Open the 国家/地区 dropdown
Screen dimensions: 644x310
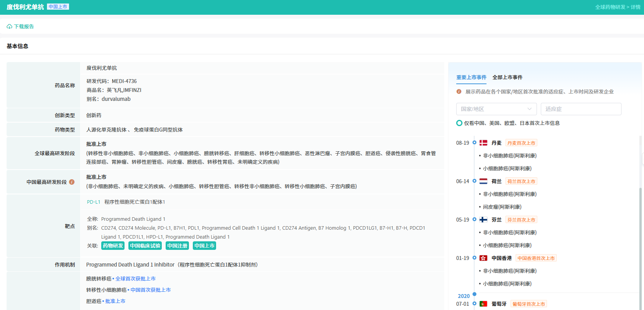pyautogui.click(x=497, y=109)
